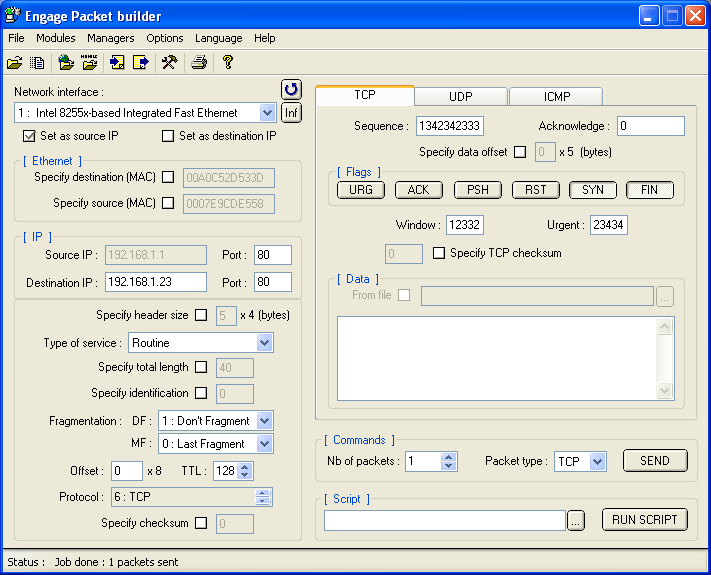This screenshot has height=575, width=711.
Task: Open the Options menu
Action: tap(165, 38)
